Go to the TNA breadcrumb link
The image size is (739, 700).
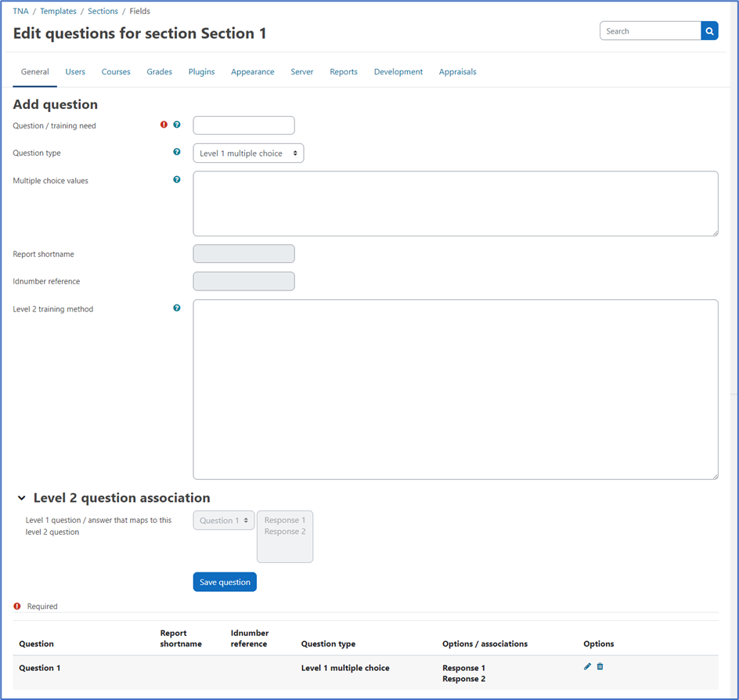tap(20, 11)
